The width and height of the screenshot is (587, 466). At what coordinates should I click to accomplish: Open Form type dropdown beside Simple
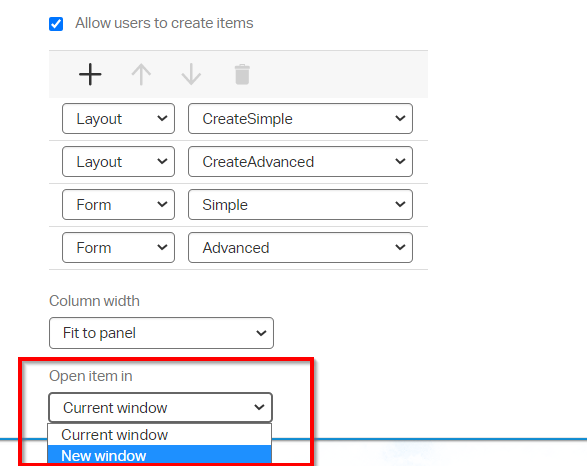[118, 205]
